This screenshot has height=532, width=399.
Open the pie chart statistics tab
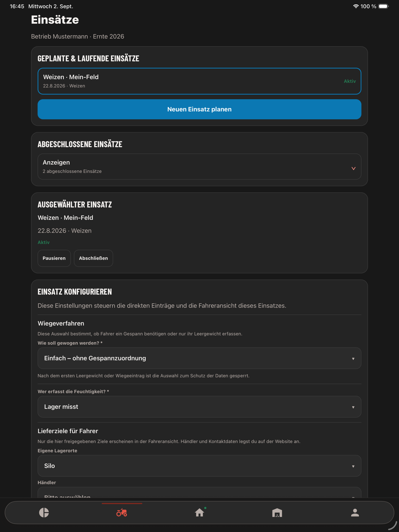coord(44,513)
